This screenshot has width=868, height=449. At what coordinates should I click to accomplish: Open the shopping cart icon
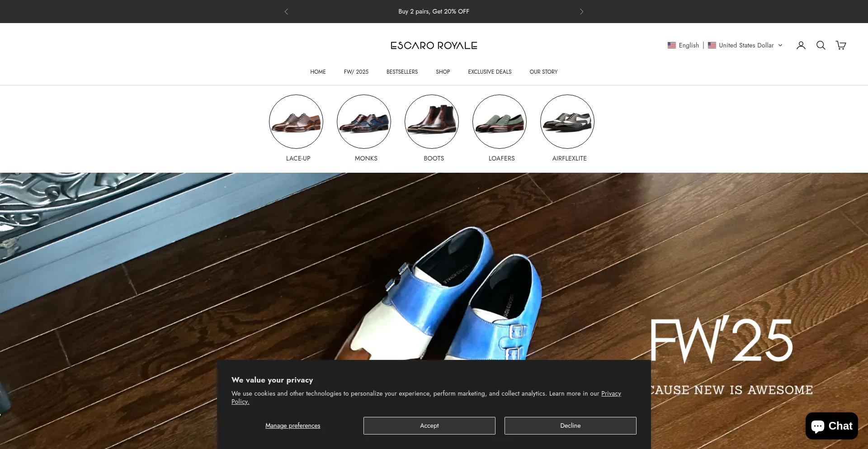(x=840, y=45)
